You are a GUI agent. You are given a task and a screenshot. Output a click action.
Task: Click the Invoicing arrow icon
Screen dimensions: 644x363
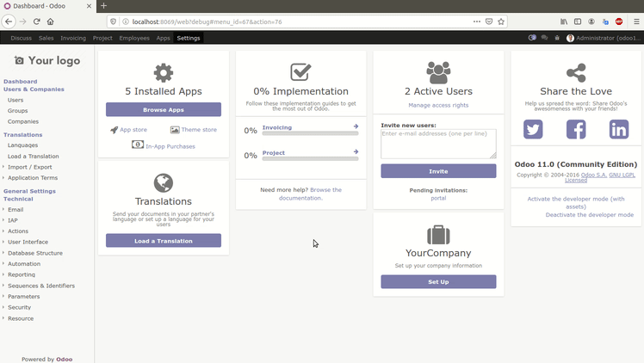click(356, 126)
